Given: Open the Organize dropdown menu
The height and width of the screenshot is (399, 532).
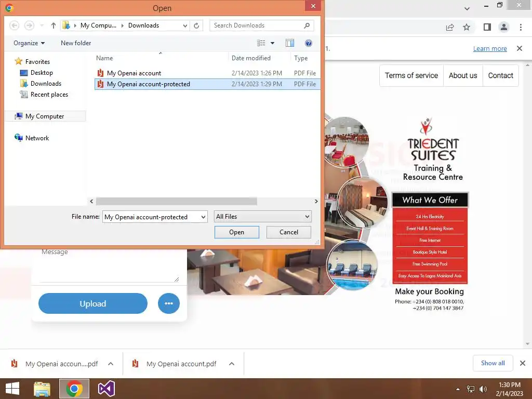Looking at the screenshot, I should click(29, 43).
